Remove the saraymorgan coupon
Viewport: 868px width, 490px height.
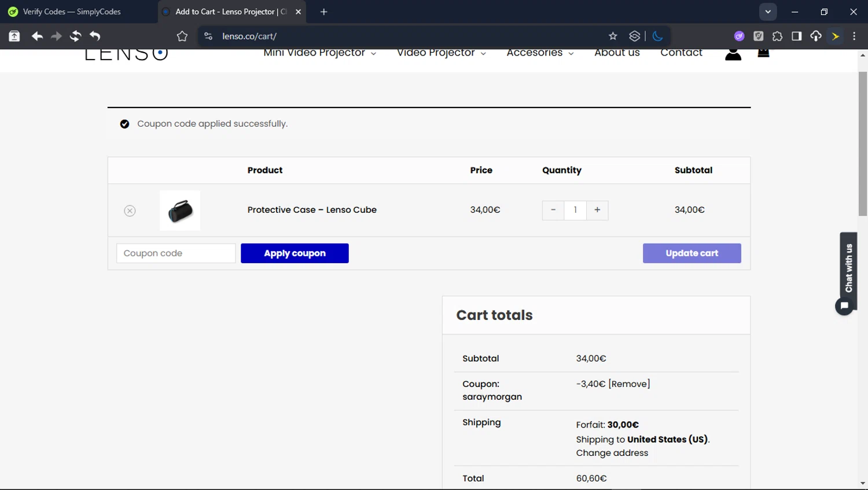pyautogui.click(x=630, y=384)
